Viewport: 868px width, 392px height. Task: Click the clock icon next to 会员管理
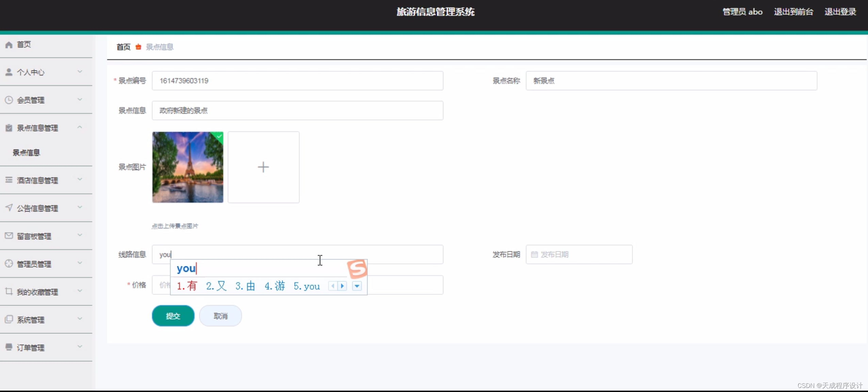9,100
